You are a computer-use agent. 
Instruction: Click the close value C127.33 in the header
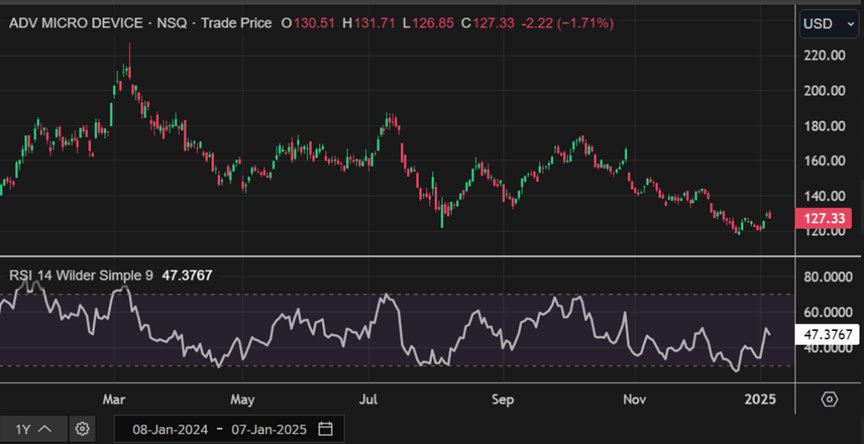coord(488,23)
